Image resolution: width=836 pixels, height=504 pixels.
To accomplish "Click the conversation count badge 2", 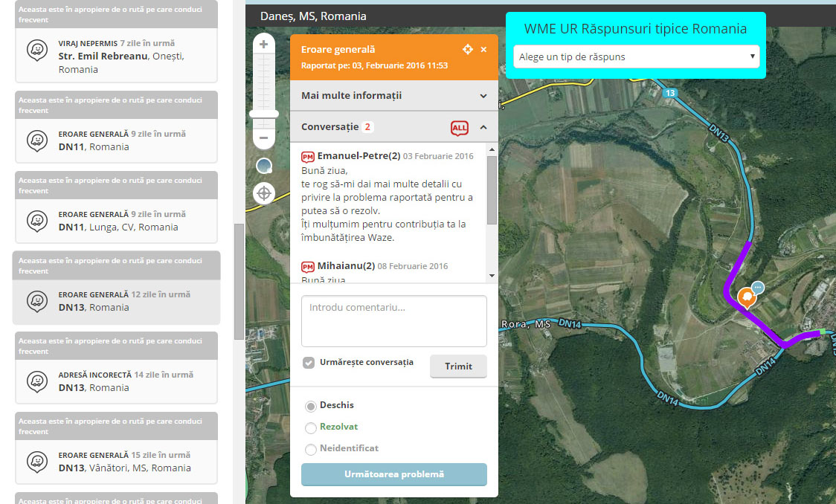I will [x=367, y=127].
